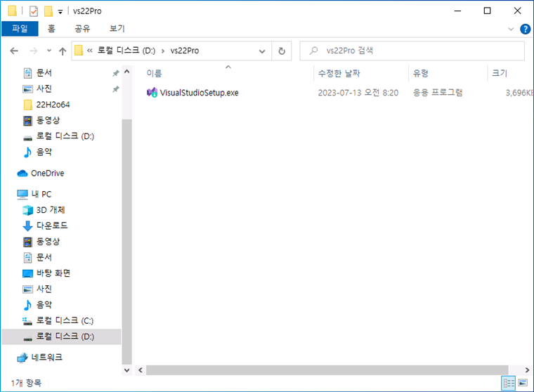
Task: Sort by the 이름 column header
Action: pyautogui.click(x=155, y=74)
